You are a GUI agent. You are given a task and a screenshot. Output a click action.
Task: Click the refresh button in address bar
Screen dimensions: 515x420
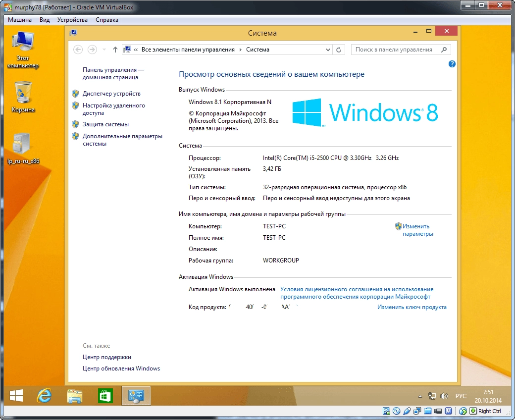pyautogui.click(x=339, y=50)
